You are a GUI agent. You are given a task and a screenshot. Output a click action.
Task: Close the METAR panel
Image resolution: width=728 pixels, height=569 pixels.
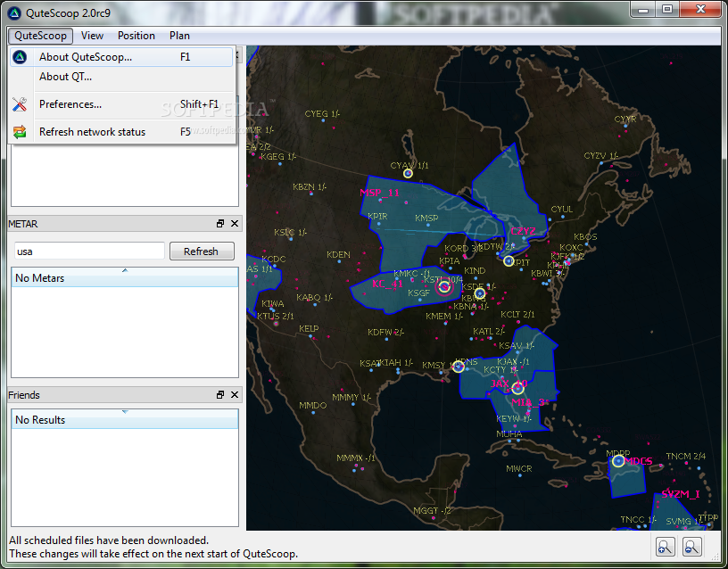[235, 224]
